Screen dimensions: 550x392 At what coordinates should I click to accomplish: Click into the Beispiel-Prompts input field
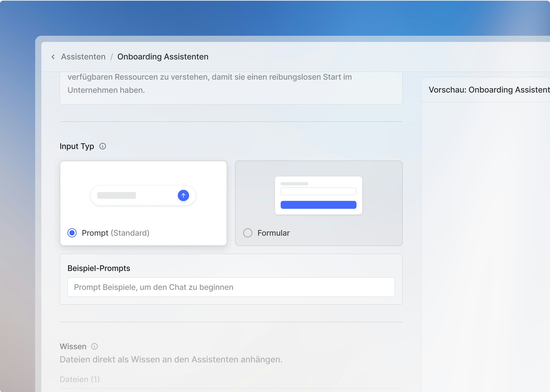(231, 287)
